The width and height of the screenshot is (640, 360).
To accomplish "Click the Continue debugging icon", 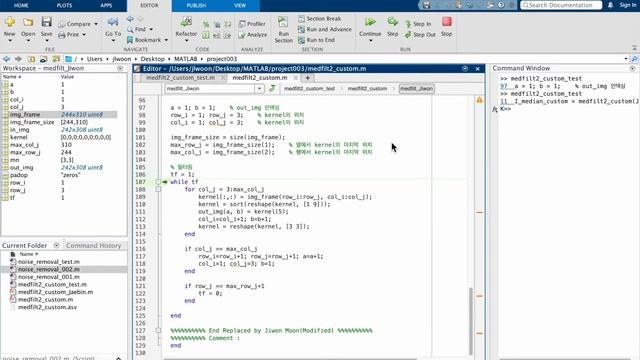I will coord(370,22).
